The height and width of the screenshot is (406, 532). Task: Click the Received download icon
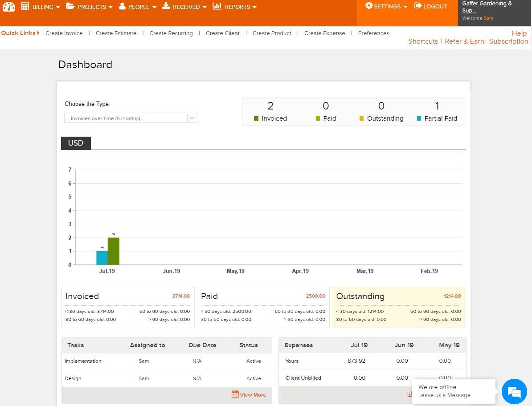pyautogui.click(x=166, y=6)
